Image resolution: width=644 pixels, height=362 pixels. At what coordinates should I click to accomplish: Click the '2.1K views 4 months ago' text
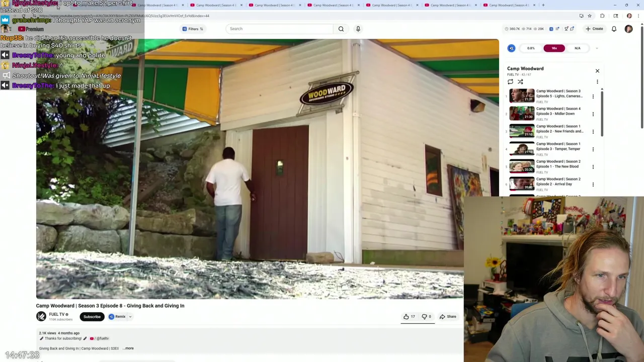(59, 333)
